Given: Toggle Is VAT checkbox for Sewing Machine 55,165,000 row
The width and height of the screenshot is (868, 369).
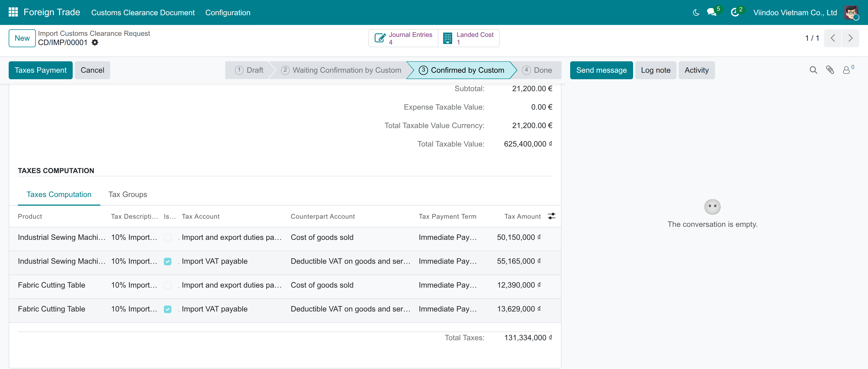Looking at the screenshot, I should (x=167, y=262).
